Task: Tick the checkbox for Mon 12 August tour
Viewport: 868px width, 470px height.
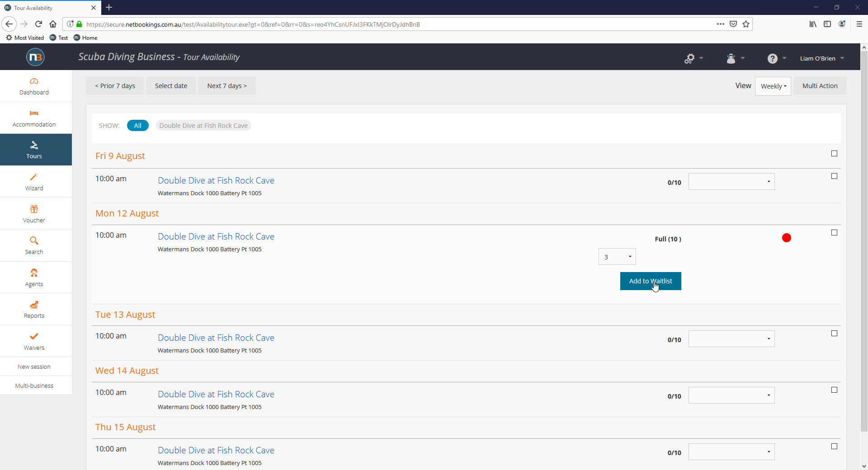Action: 835,233
